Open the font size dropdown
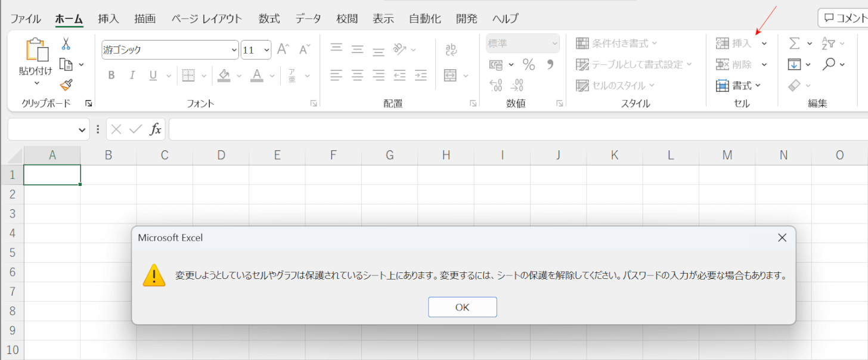The height and width of the screenshot is (360, 868). [266, 50]
